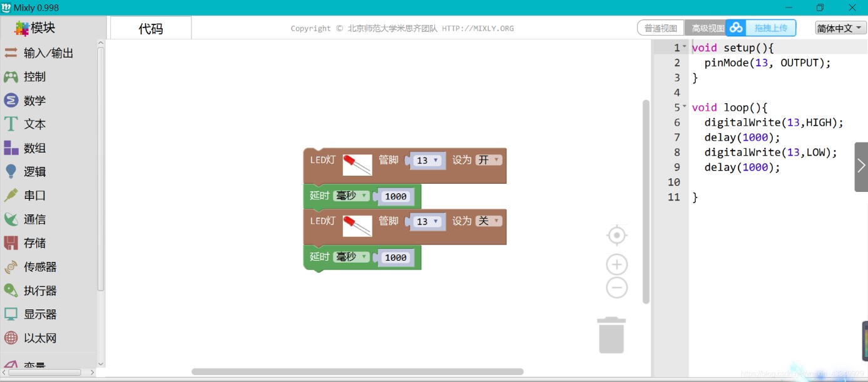Open the pin 13 dropdown on first LED block
This screenshot has height=382, width=868.
[x=427, y=161]
